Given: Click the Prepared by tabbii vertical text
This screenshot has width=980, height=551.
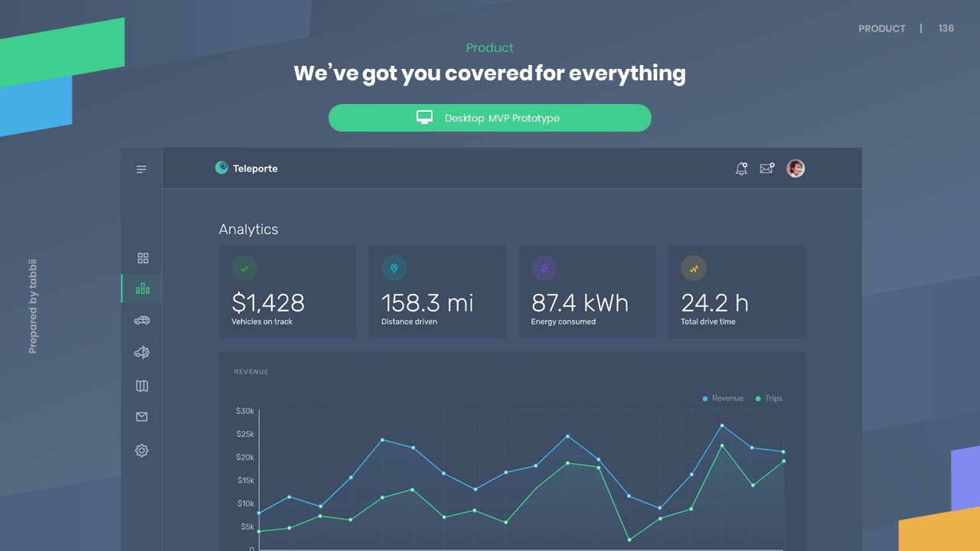Looking at the screenshot, I should 33,306.
